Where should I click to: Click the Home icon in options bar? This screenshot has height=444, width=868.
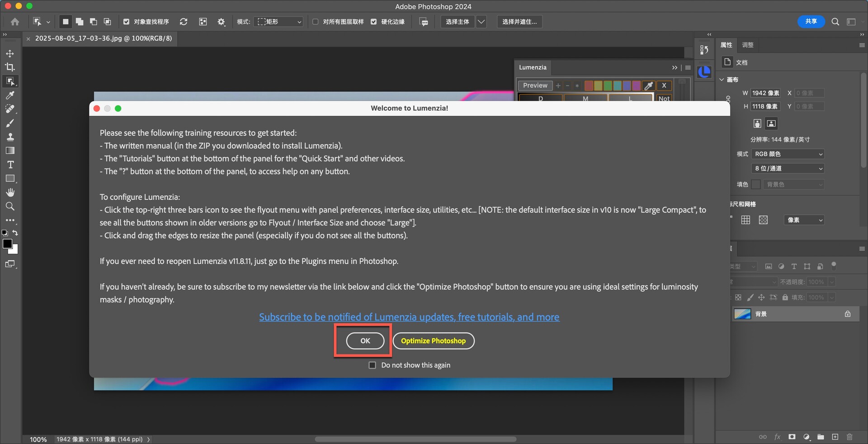pyautogui.click(x=15, y=22)
